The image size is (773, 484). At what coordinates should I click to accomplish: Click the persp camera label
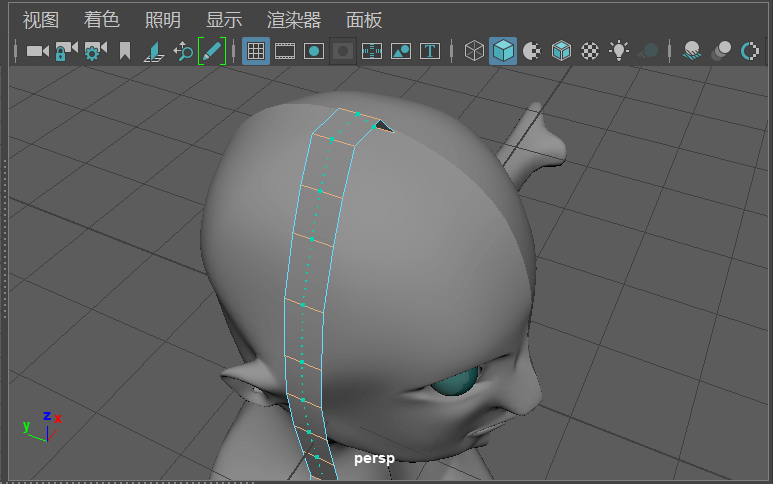pyautogui.click(x=374, y=458)
